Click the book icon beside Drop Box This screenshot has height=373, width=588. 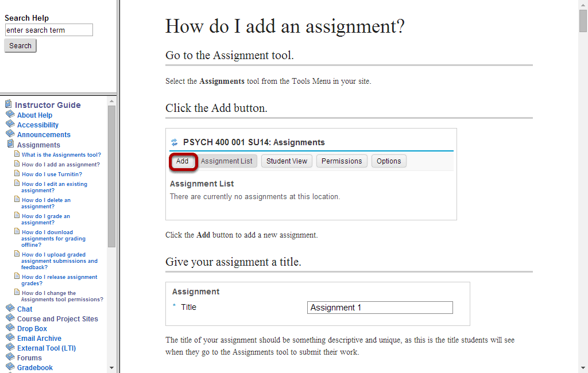tap(10, 327)
